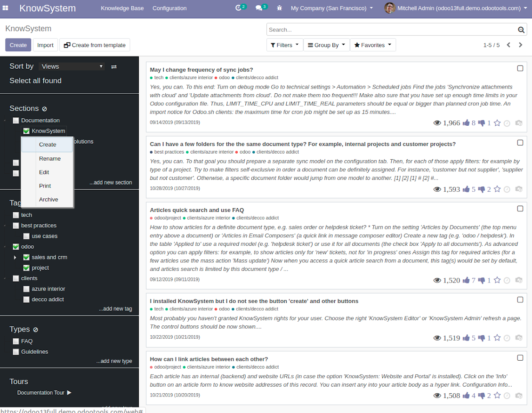532x413 pixels.
Task: Open the apps grid menu icon
Action: coord(6,8)
